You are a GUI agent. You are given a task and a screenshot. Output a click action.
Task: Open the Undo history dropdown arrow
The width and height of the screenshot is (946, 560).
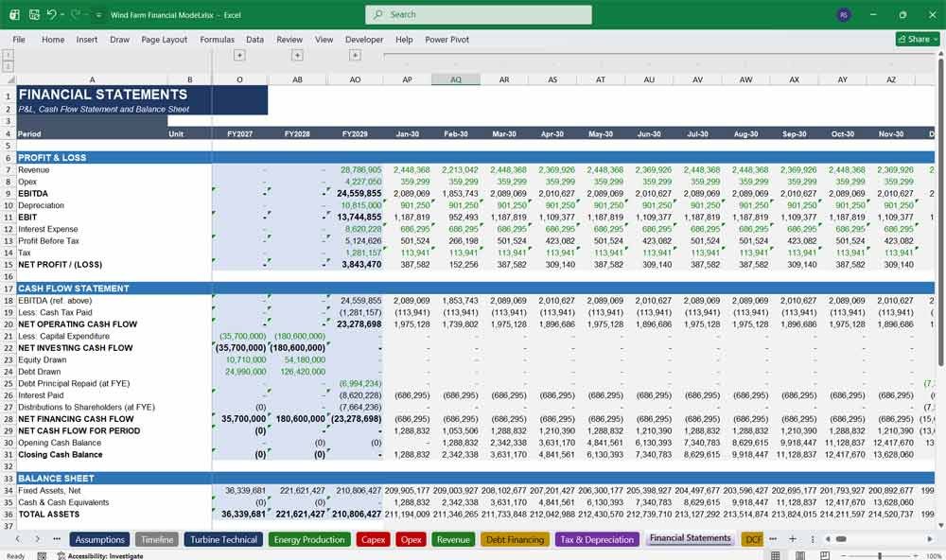click(62, 15)
